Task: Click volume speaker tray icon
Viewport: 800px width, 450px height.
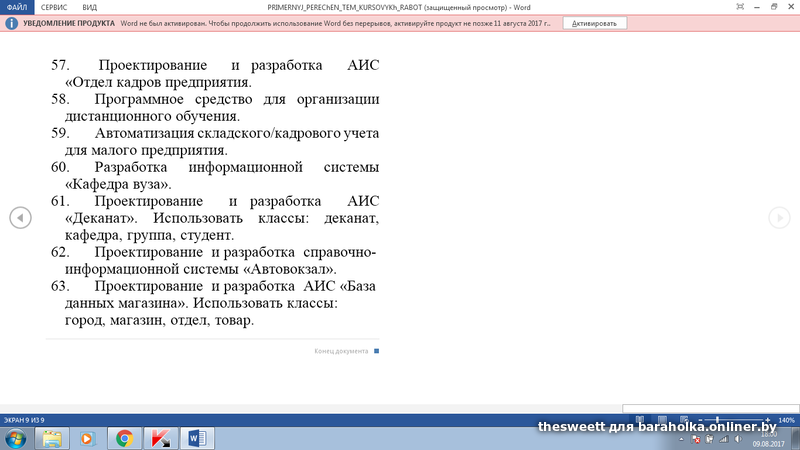Action: pyautogui.click(x=738, y=439)
